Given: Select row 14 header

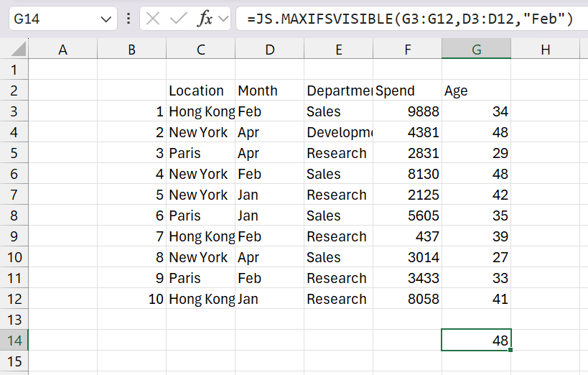Looking at the screenshot, I should (x=14, y=341).
